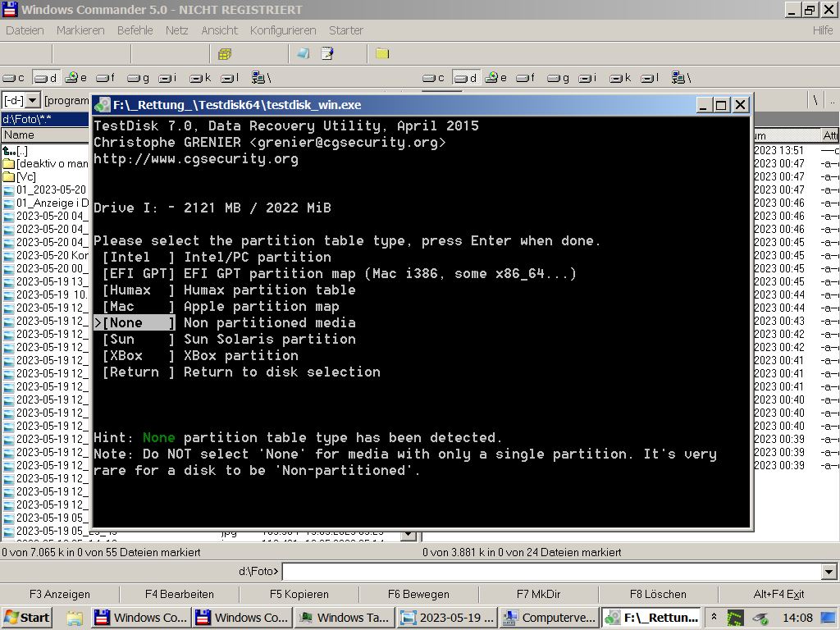
Task: Click the safely remove hardware tray icon
Action: point(760,619)
